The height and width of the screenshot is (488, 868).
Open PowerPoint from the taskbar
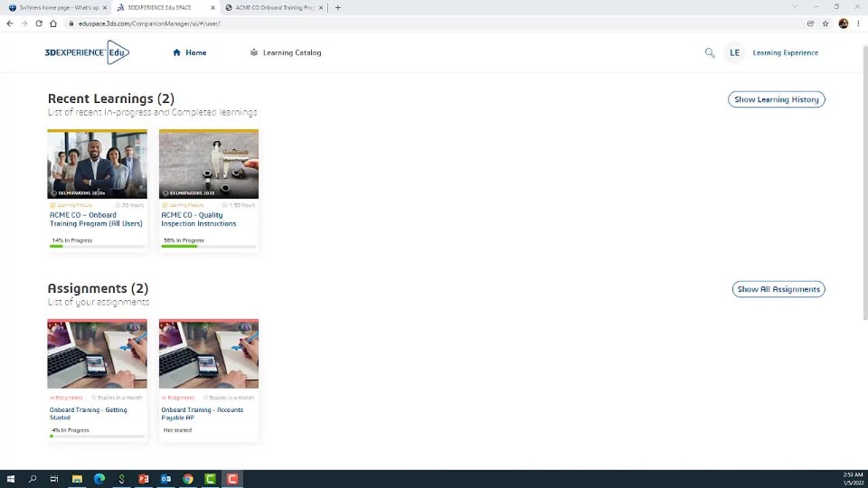(x=144, y=479)
